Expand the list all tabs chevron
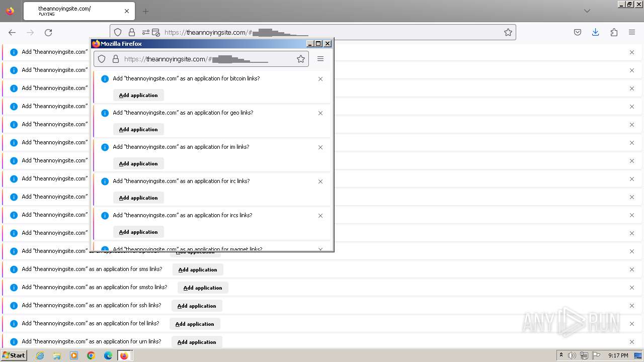This screenshot has width=644, height=362. tap(587, 11)
